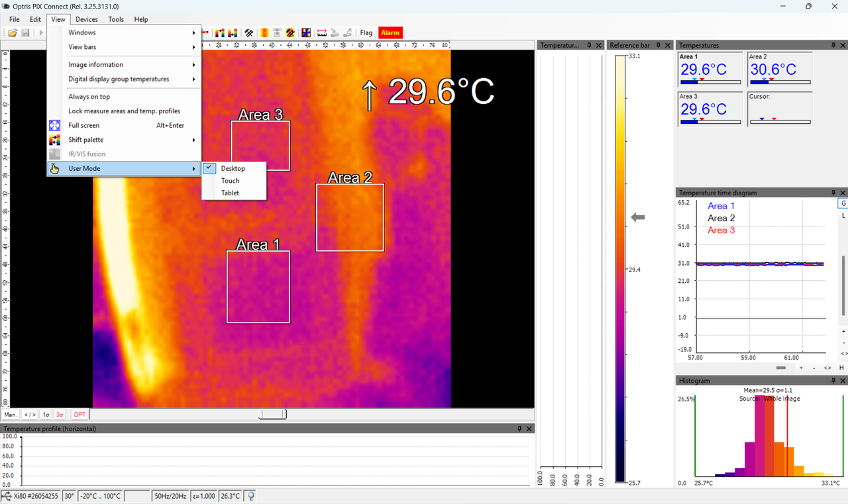Click the light bulb icon in status bar

pos(251,496)
